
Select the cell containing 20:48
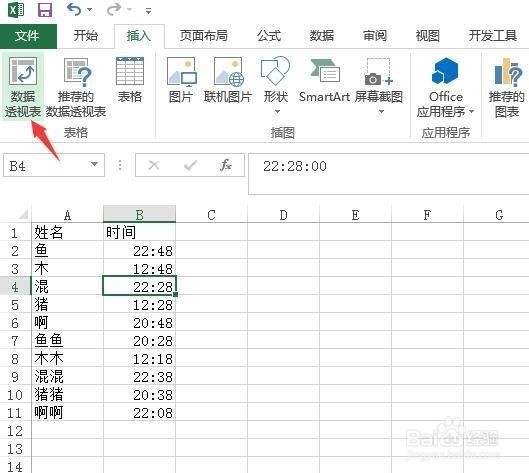(x=139, y=322)
